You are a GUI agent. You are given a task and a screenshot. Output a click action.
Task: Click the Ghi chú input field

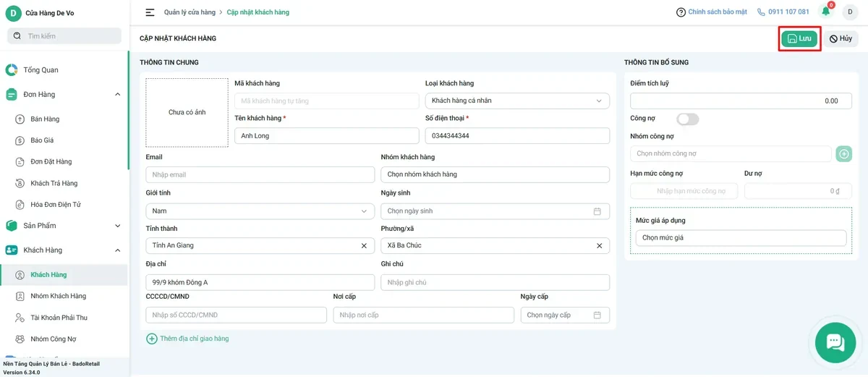tap(495, 282)
